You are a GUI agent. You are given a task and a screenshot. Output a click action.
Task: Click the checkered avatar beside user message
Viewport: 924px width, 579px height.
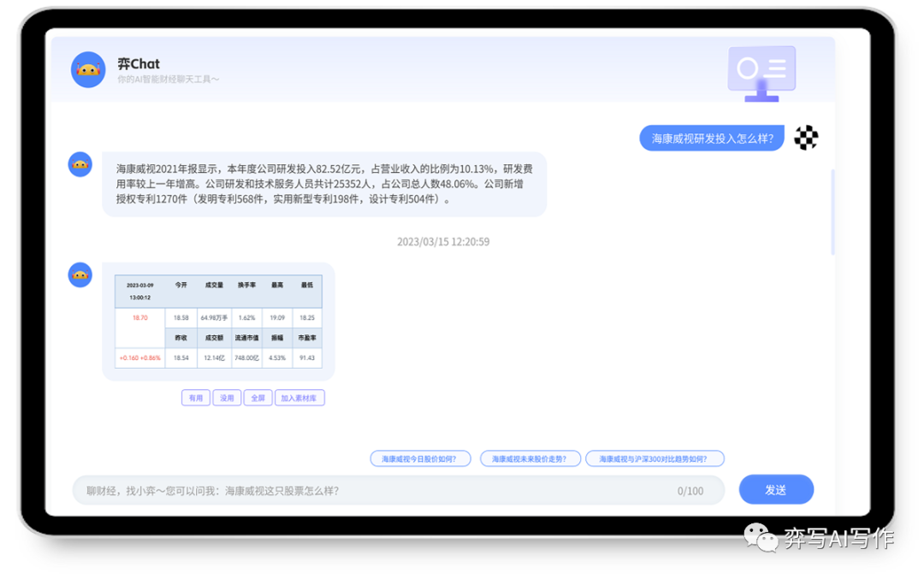tap(805, 137)
